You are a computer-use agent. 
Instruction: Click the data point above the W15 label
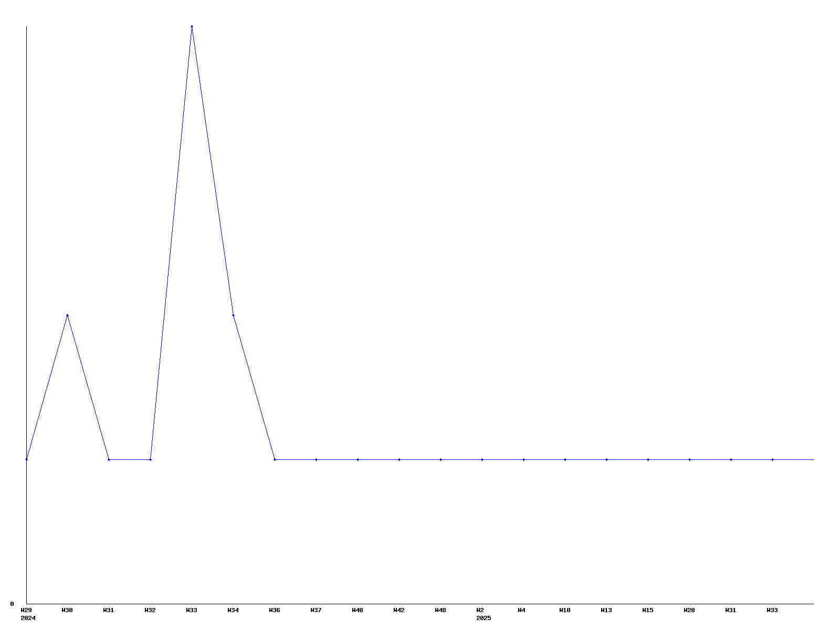[x=648, y=459]
